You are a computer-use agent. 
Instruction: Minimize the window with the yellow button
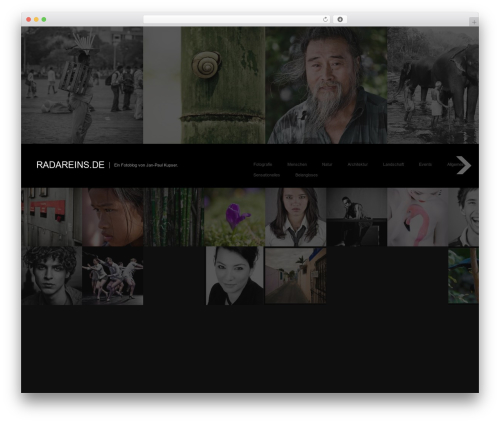(36, 19)
